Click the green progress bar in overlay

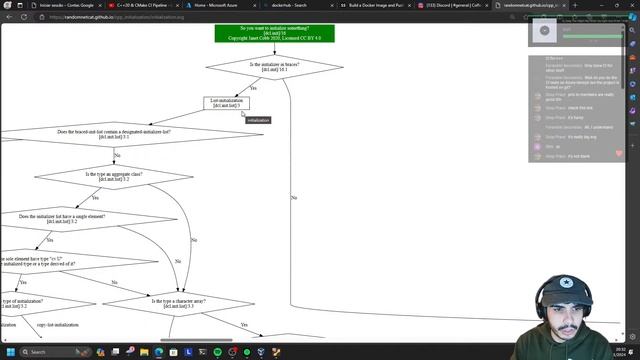click(x=592, y=36)
